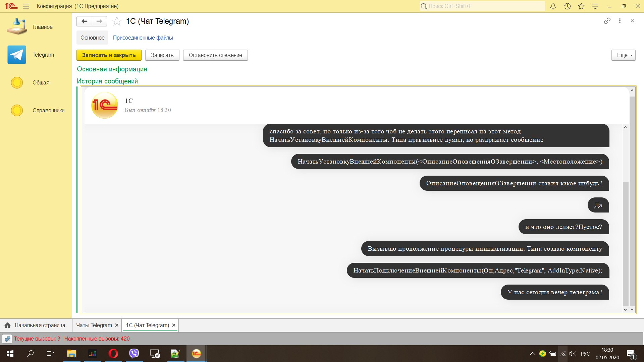Viewport: 644px width, 362px height.
Task: Open the volume control in the system tray
Action: [x=573, y=354]
